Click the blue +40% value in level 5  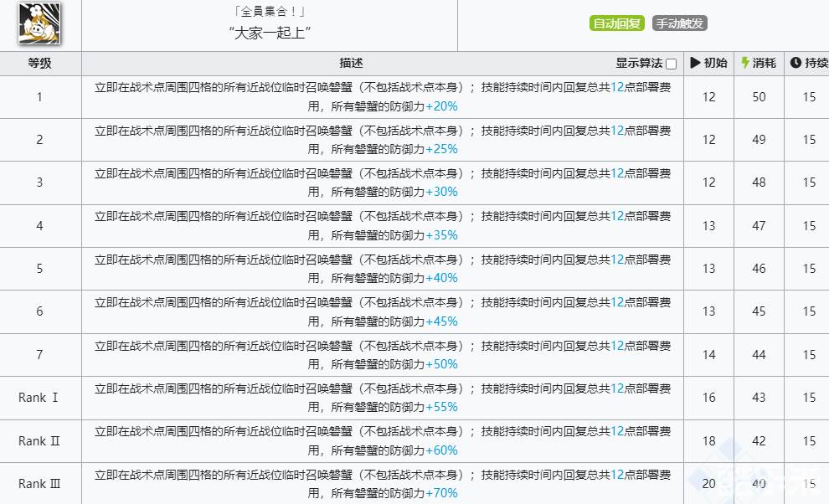(x=441, y=278)
